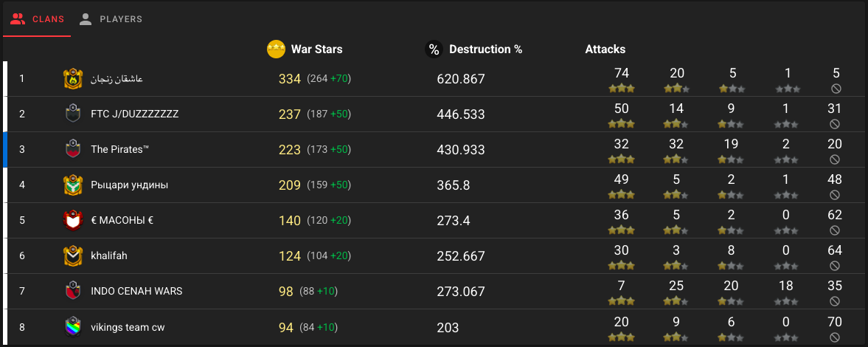Viewport: 868px width, 347px height.
Task: Click the FTC J/DUZZZZZZZ clan badge icon
Action: 72,114
